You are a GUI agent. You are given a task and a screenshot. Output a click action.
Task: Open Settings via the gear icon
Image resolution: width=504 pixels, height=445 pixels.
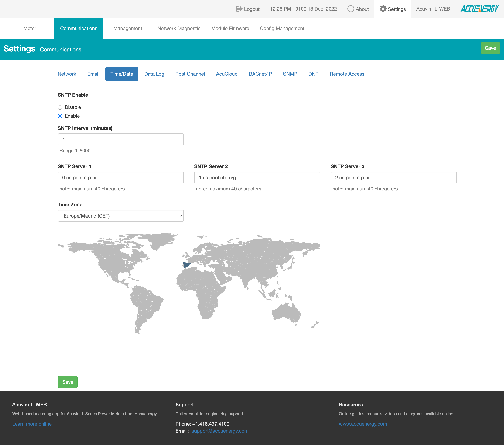[383, 9]
